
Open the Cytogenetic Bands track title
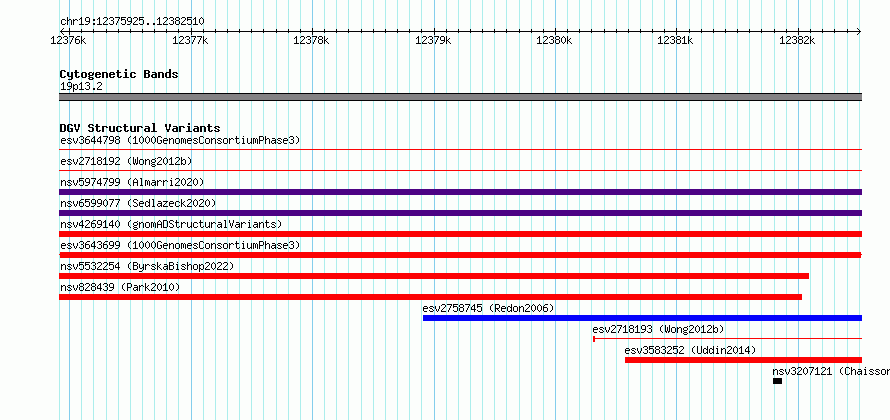click(x=119, y=74)
